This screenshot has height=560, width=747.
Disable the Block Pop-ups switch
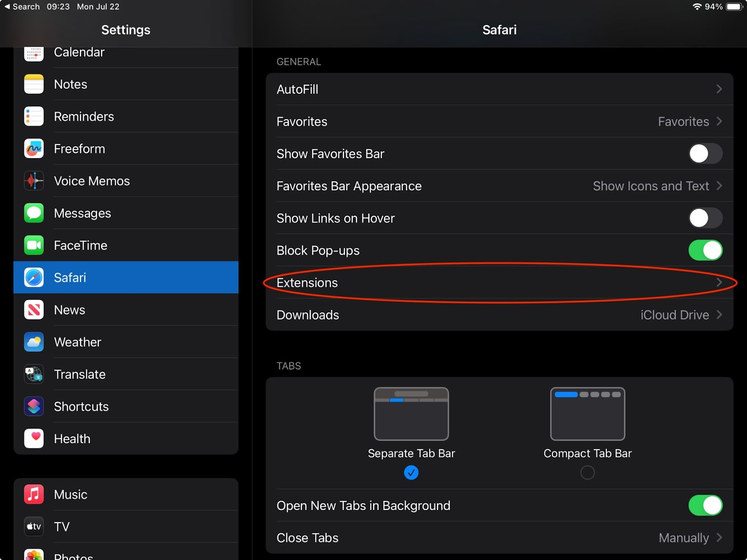705,250
